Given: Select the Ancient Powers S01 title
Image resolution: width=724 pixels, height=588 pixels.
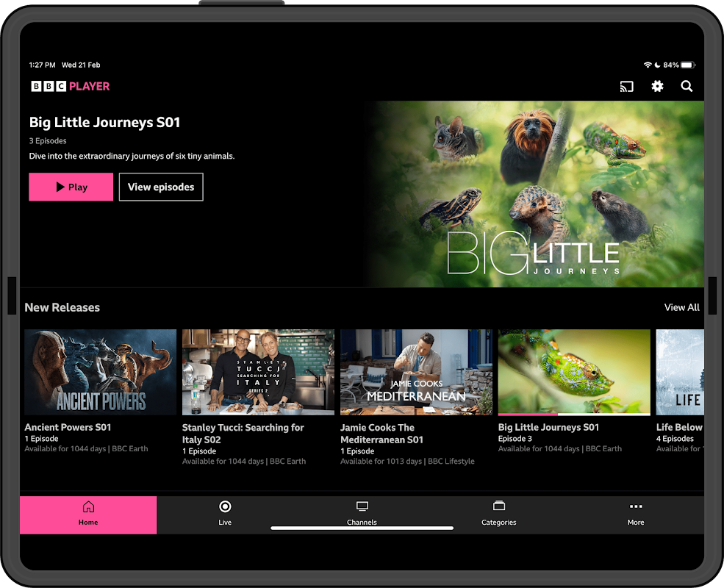Looking at the screenshot, I should point(68,427).
